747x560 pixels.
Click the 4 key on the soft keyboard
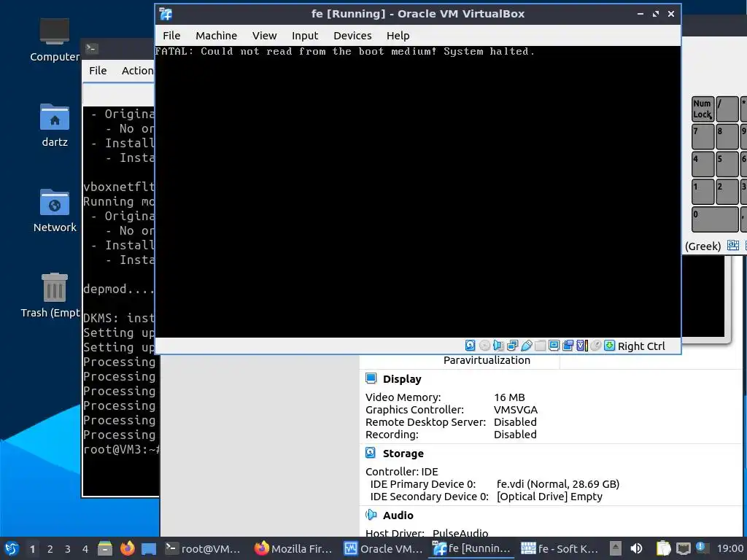point(703,164)
